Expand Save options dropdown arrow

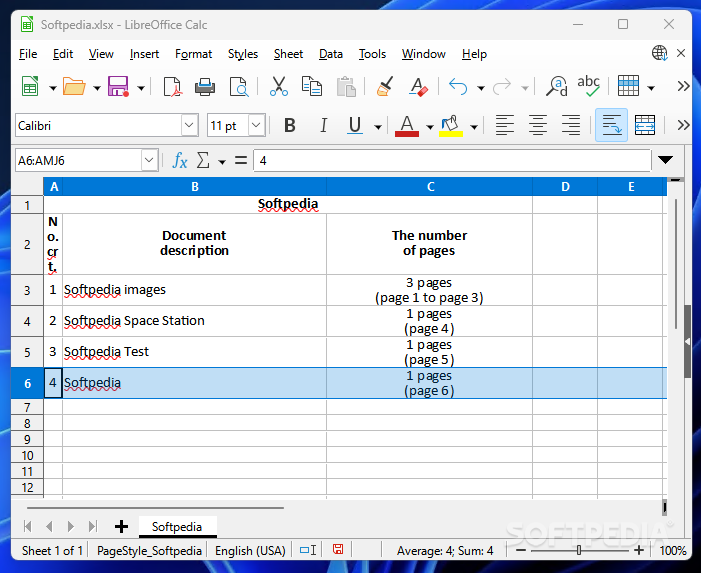(x=141, y=88)
